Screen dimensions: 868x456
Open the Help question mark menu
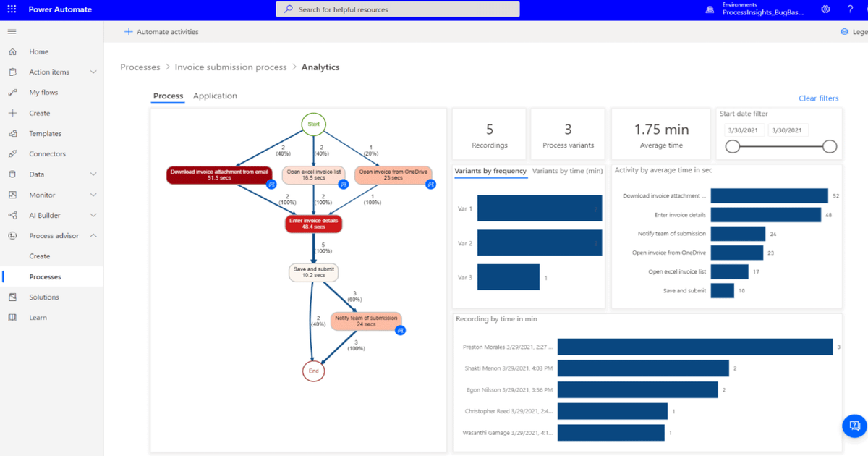pyautogui.click(x=850, y=9)
